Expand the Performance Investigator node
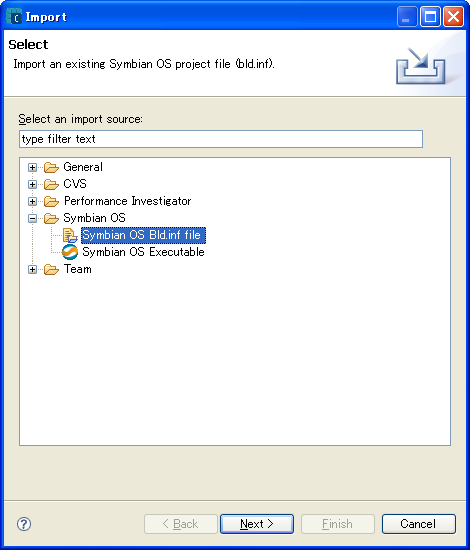 [x=32, y=201]
